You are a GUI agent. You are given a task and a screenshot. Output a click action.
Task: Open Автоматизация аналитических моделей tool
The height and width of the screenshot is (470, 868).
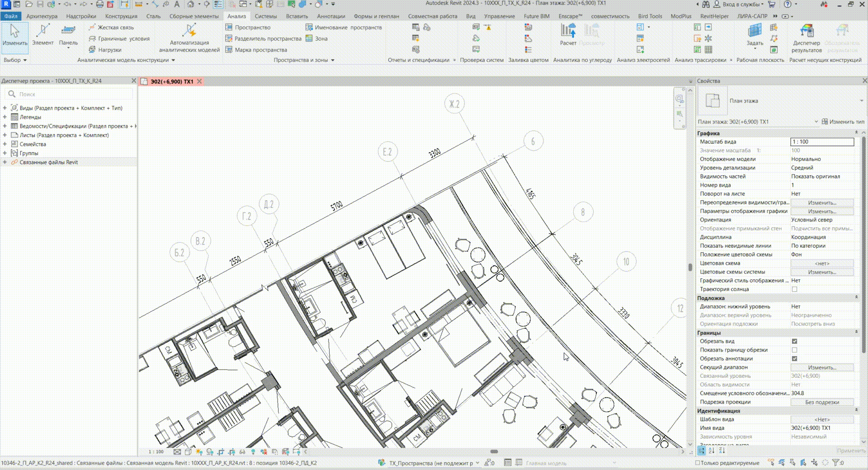pyautogui.click(x=189, y=32)
